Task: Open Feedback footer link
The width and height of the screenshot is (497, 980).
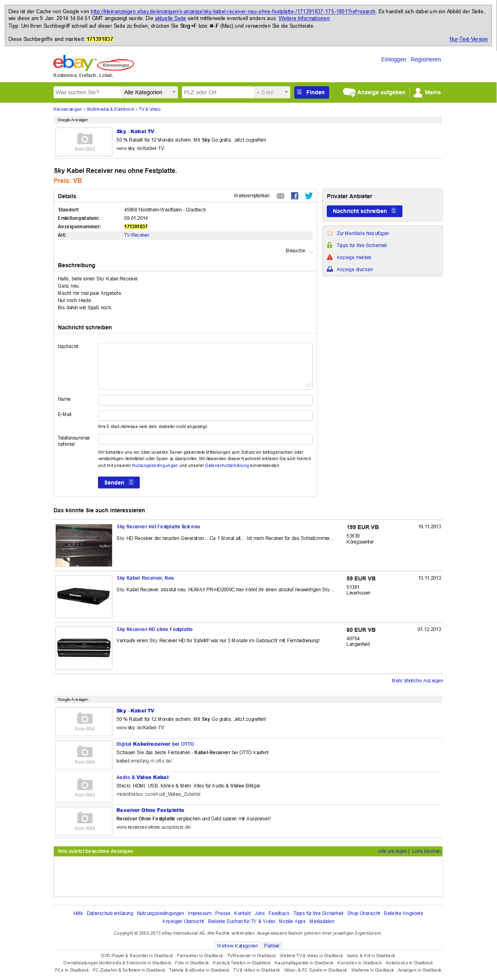Action: (279, 913)
